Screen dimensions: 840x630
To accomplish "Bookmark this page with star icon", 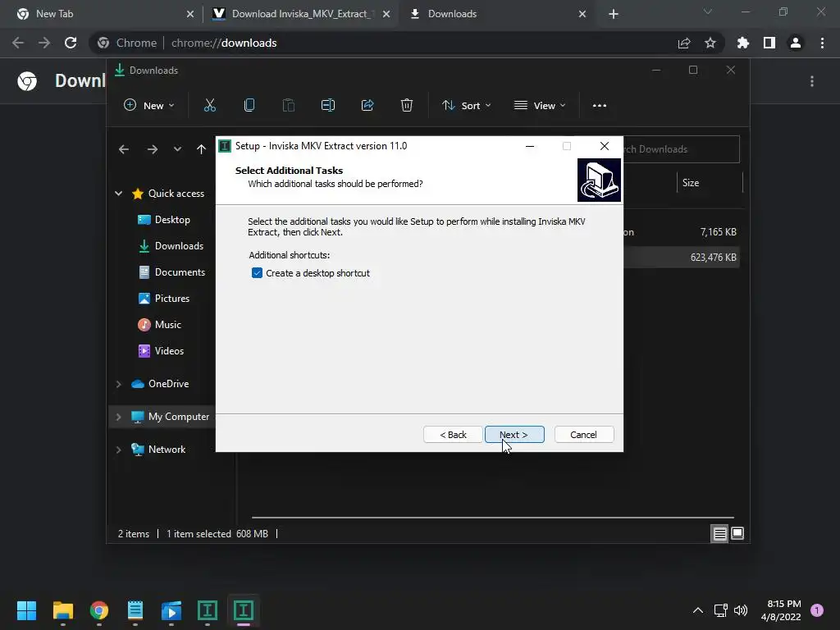I will [710, 43].
